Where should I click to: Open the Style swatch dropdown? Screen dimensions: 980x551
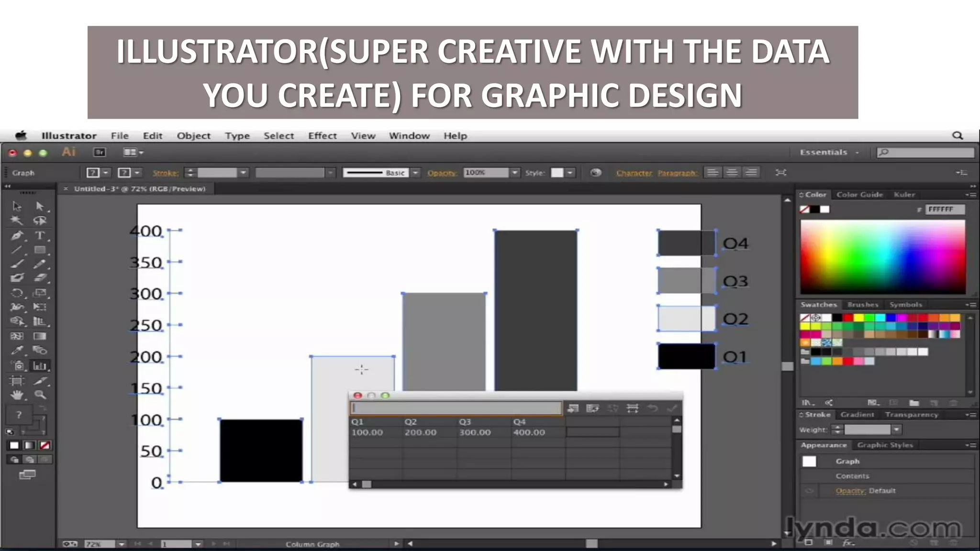[x=570, y=173]
